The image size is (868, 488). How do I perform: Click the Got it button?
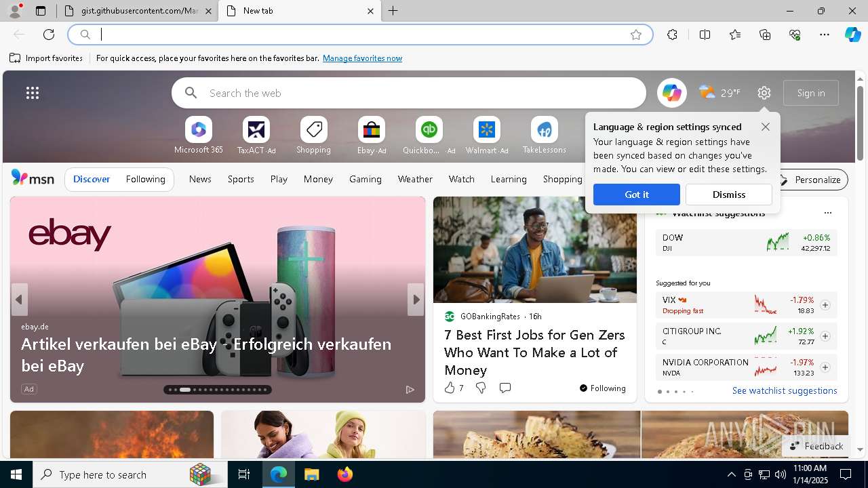point(637,195)
